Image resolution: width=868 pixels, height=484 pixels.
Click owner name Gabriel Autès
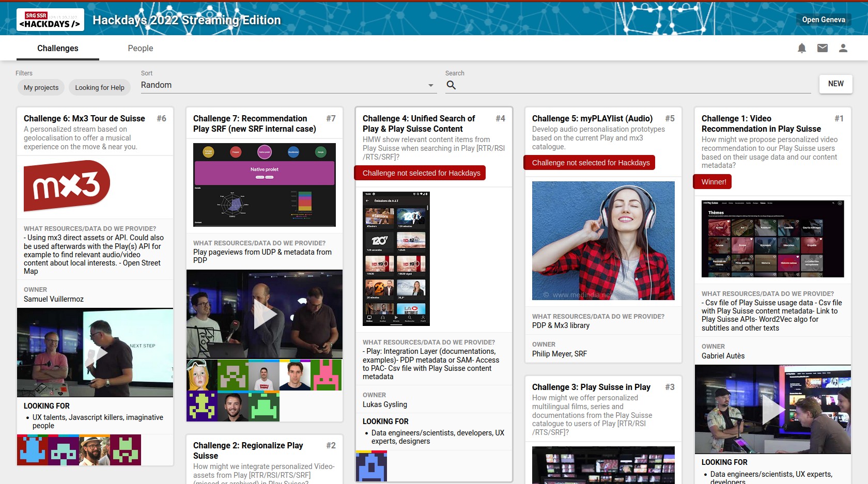pos(723,356)
